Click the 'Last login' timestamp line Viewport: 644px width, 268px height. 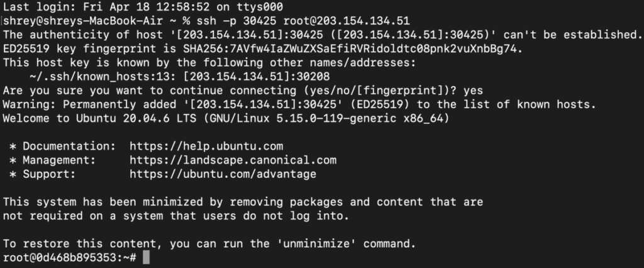143,7
